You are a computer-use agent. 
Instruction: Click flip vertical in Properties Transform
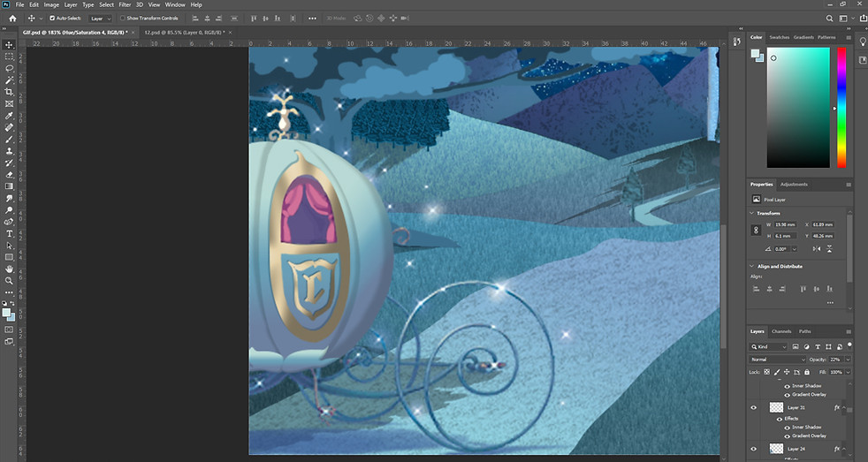click(829, 249)
